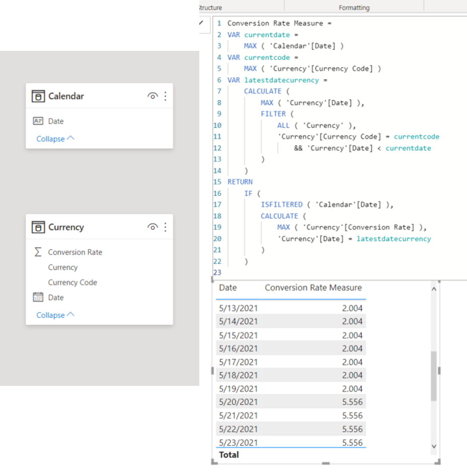This screenshot has height=476, width=467.
Task: Click the Calendar table title
Action: (66, 96)
